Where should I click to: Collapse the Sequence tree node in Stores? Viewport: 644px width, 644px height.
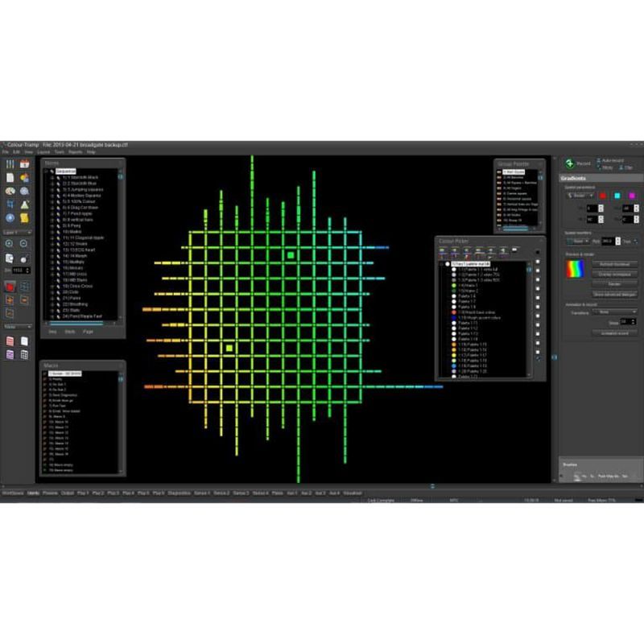point(46,171)
